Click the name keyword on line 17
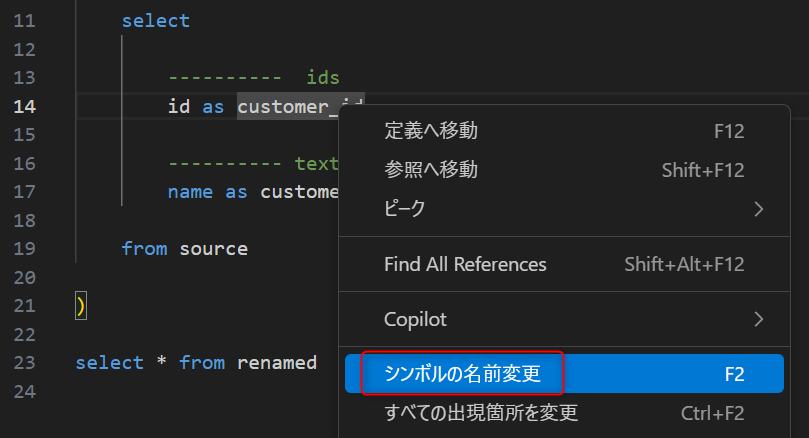Screen dimensions: 809x438 click(x=190, y=192)
